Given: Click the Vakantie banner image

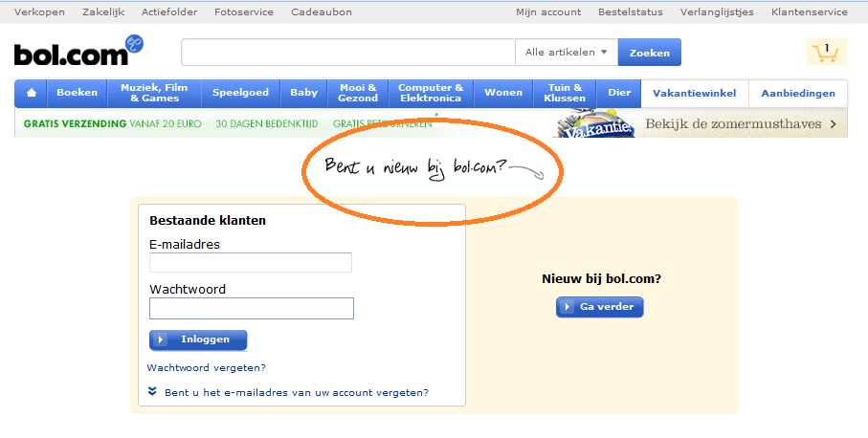Looking at the screenshot, I should point(595,124).
